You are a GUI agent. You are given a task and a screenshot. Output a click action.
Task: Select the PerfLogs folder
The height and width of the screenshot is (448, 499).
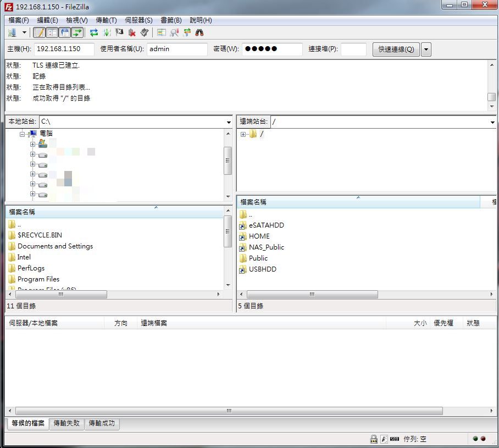point(31,268)
